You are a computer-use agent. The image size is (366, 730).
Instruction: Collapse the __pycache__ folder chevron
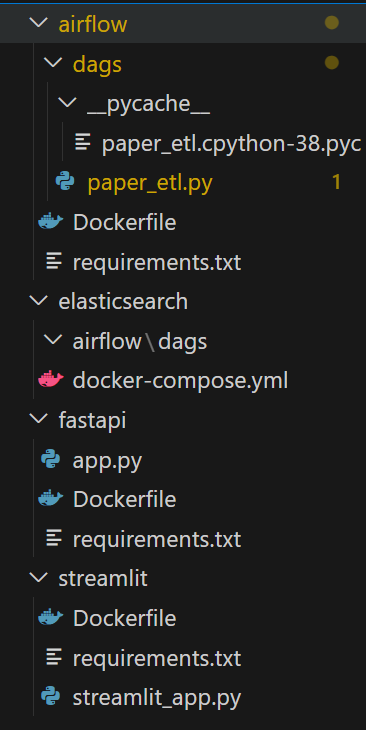(x=67, y=103)
